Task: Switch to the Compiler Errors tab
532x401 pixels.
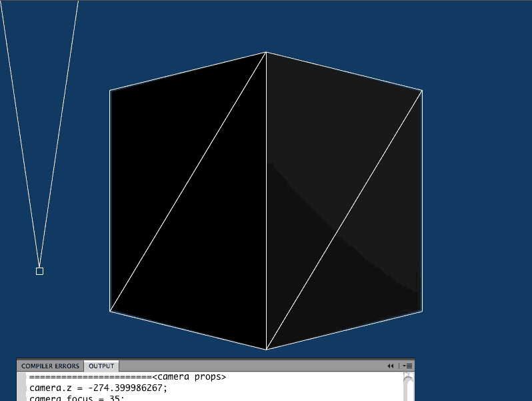Action: point(50,366)
